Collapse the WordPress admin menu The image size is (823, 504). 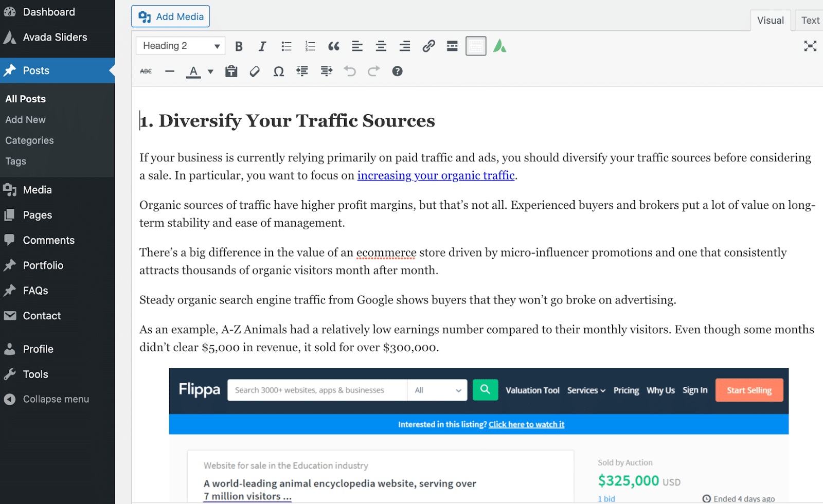[55, 399]
